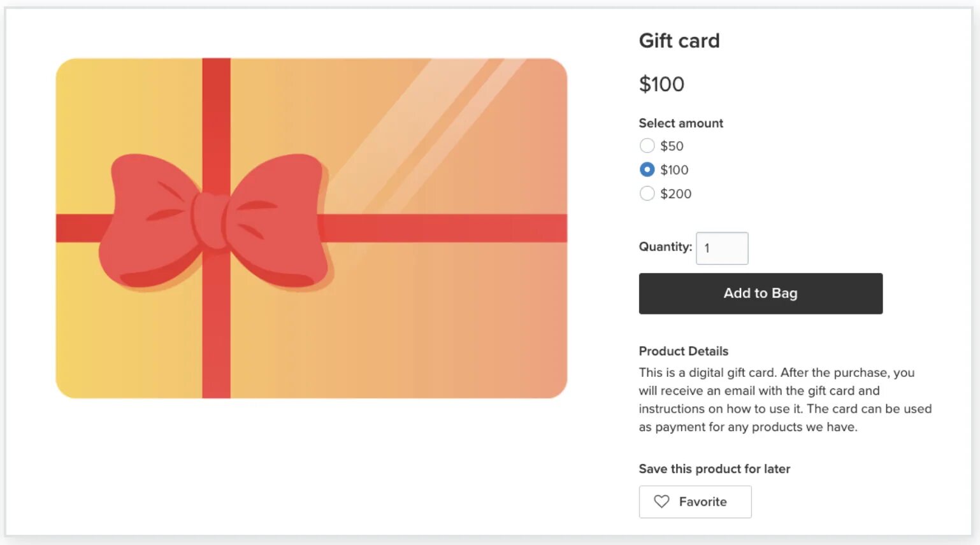Click the $50 amount label text
The width and height of the screenshot is (980, 545).
point(672,146)
